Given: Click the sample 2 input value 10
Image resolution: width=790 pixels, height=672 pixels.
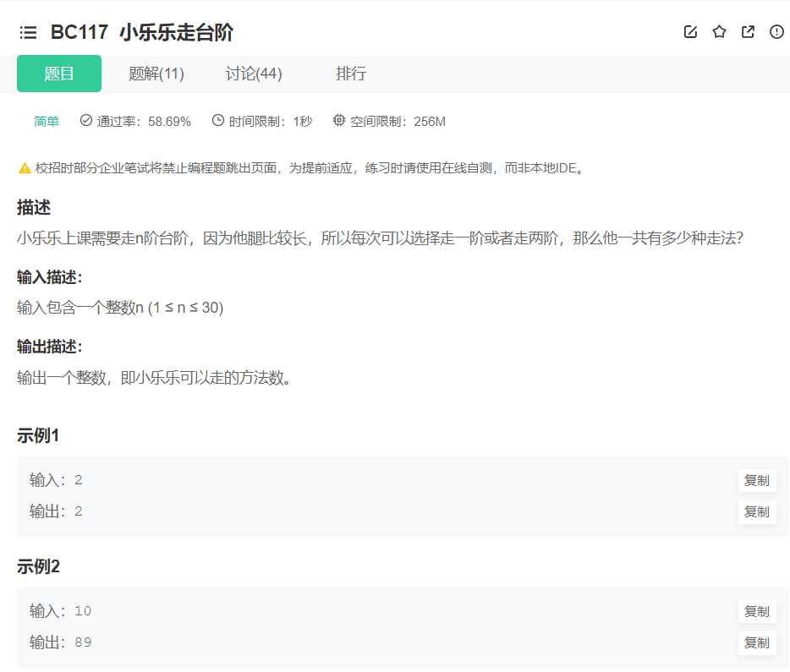Looking at the screenshot, I should coord(82,611).
